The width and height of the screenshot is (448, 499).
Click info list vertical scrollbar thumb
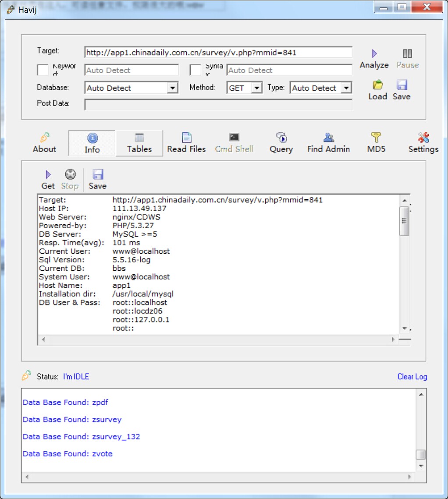point(404,221)
